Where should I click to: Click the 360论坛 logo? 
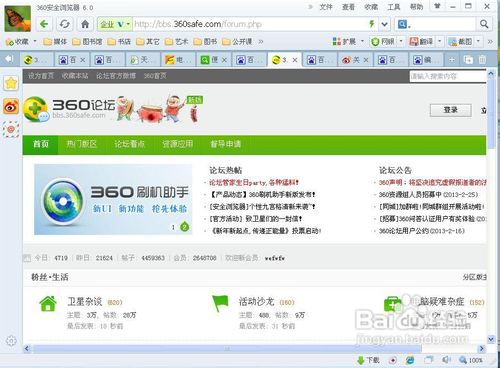(x=70, y=108)
